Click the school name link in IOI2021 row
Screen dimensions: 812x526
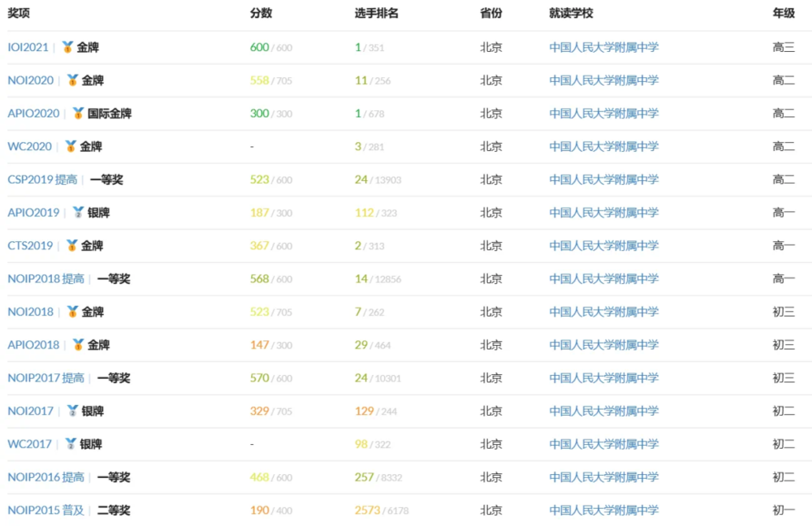(x=603, y=48)
